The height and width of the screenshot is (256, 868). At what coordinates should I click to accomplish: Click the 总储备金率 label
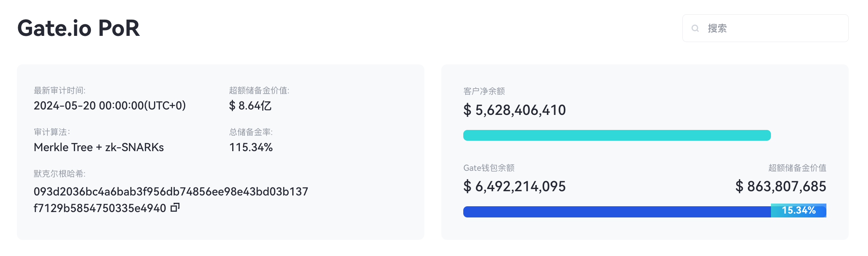(x=251, y=132)
